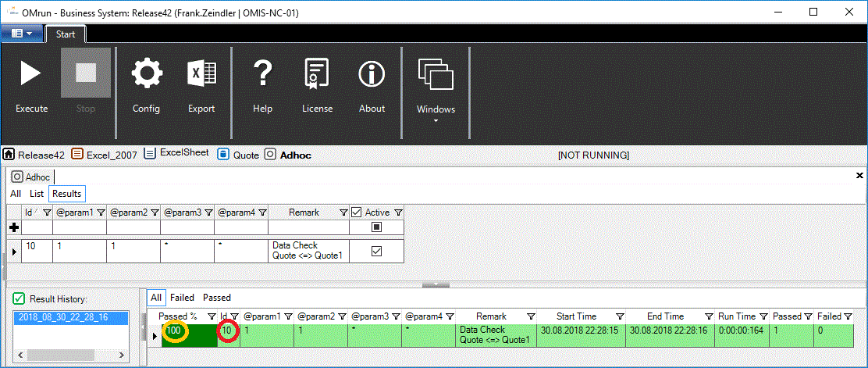The height and width of the screenshot is (368, 868).
Task: Toggle Active checkbox in new row
Action: (x=376, y=227)
